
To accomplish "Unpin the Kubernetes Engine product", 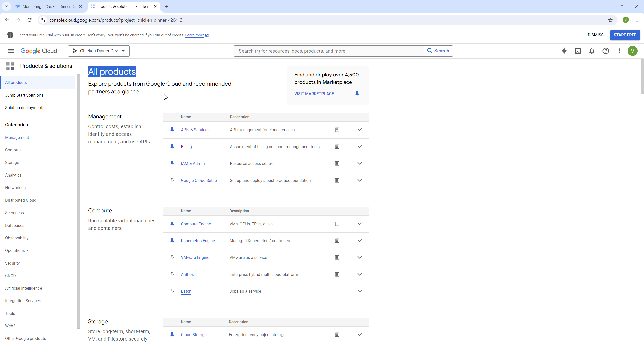I will pyautogui.click(x=172, y=241).
